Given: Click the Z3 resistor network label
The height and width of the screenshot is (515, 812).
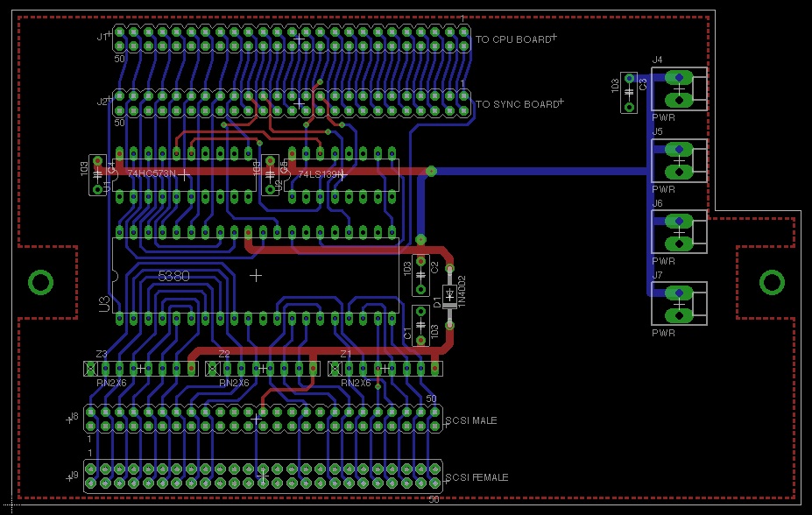Looking at the screenshot, I should pos(102,354).
